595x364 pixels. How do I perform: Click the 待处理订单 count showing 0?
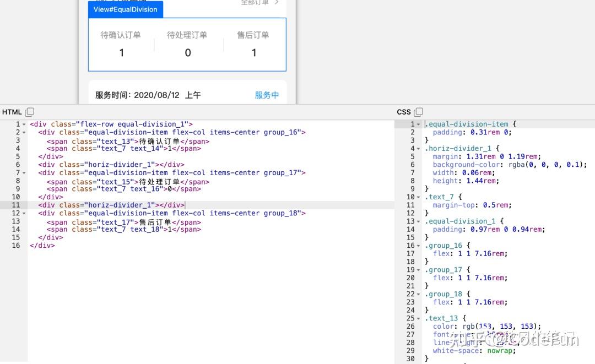(x=187, y=53)
